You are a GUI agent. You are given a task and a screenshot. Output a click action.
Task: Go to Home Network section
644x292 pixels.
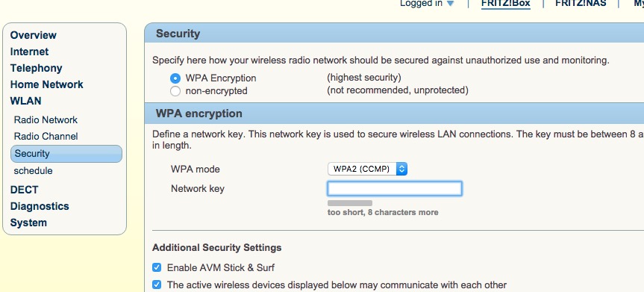[47, 84]
